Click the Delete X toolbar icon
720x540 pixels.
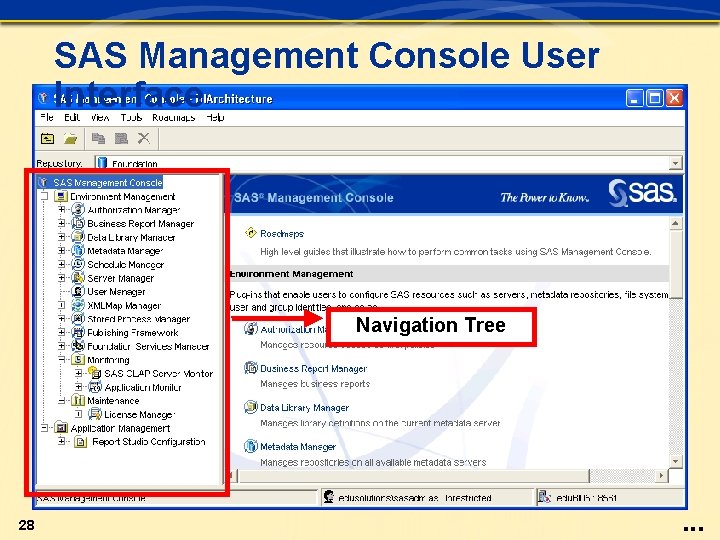click(x=144, y=138)
